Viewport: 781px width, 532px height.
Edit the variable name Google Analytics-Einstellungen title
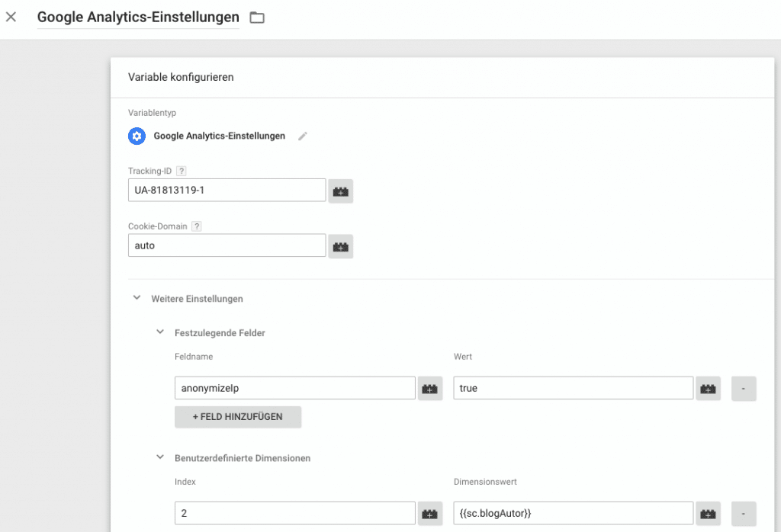pos(138,17)
